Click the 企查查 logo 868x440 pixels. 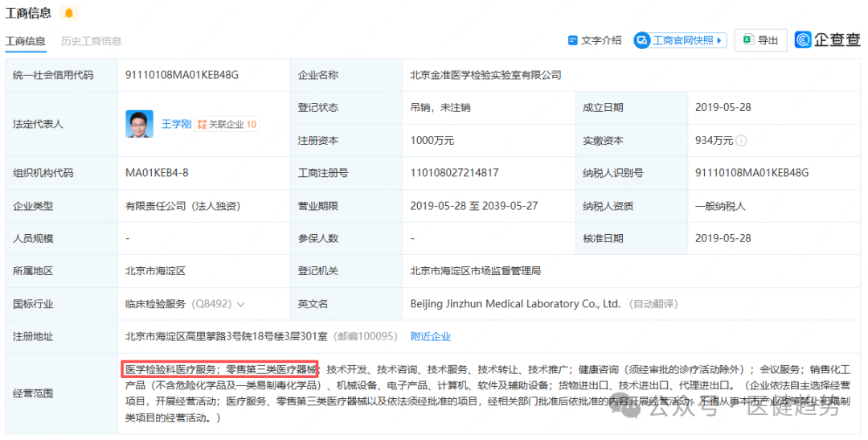tap(828, 40)
